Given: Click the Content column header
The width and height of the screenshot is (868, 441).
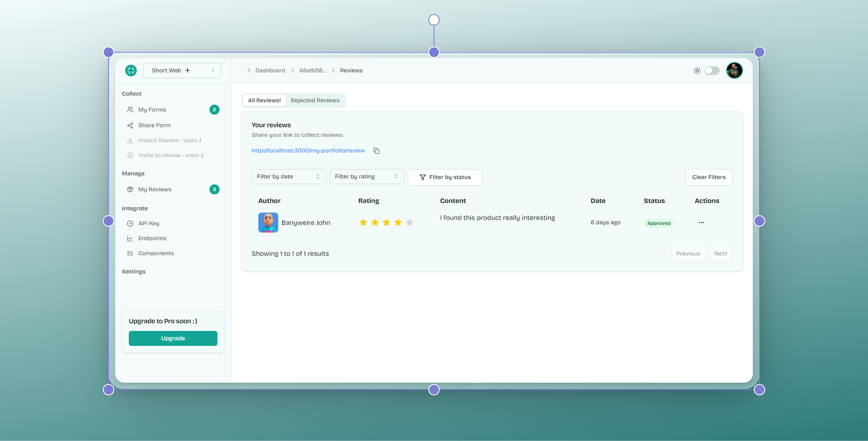Looking at the screenshot, I should point(453,201).
